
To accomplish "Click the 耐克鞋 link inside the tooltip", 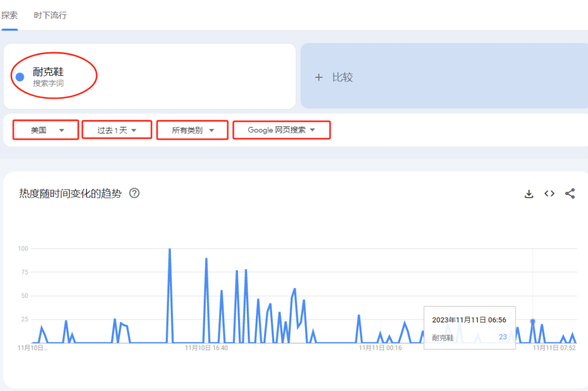I will coord(442,338).
